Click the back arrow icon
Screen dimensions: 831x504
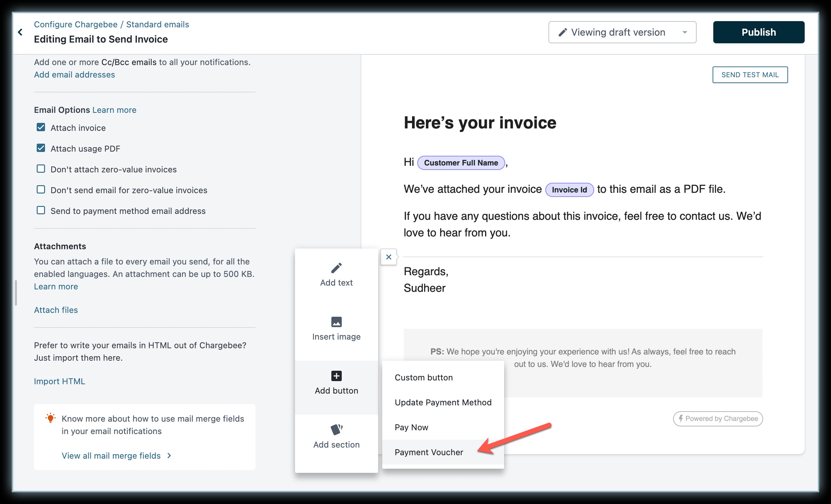click(x=20, y=32)
